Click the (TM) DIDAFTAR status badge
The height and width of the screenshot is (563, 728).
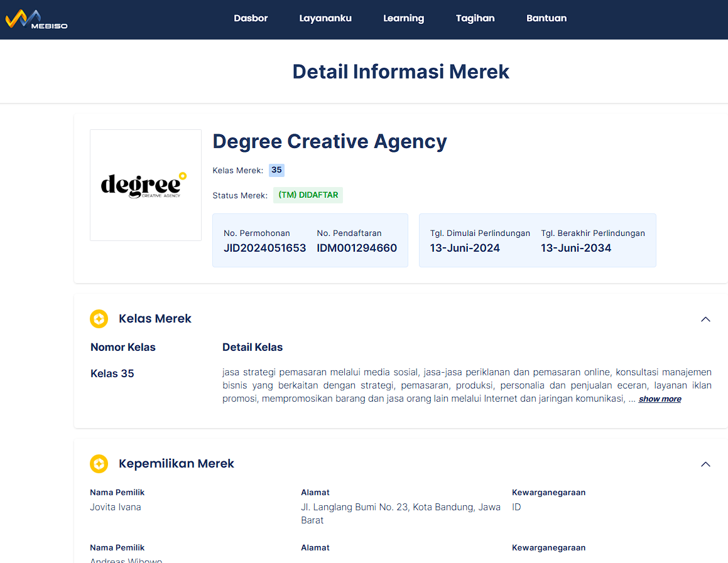[308, 195]
